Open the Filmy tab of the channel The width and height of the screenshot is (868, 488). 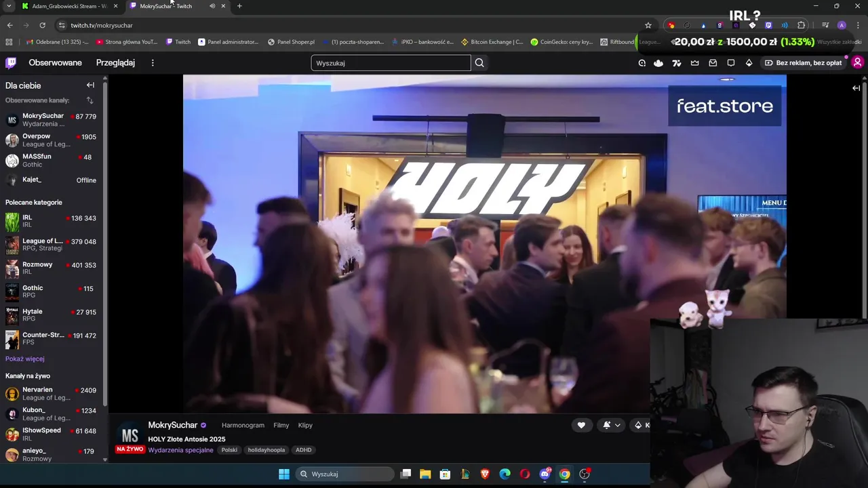(281, 426)
